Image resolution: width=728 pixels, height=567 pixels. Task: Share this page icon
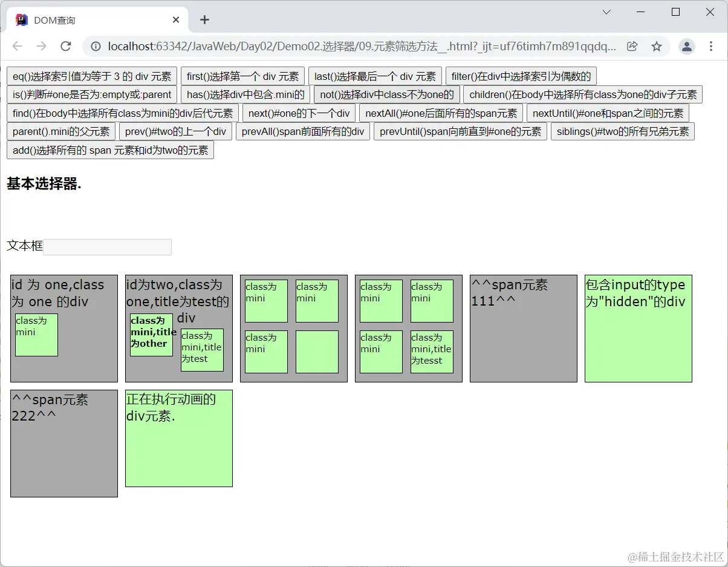coord(632,47)
